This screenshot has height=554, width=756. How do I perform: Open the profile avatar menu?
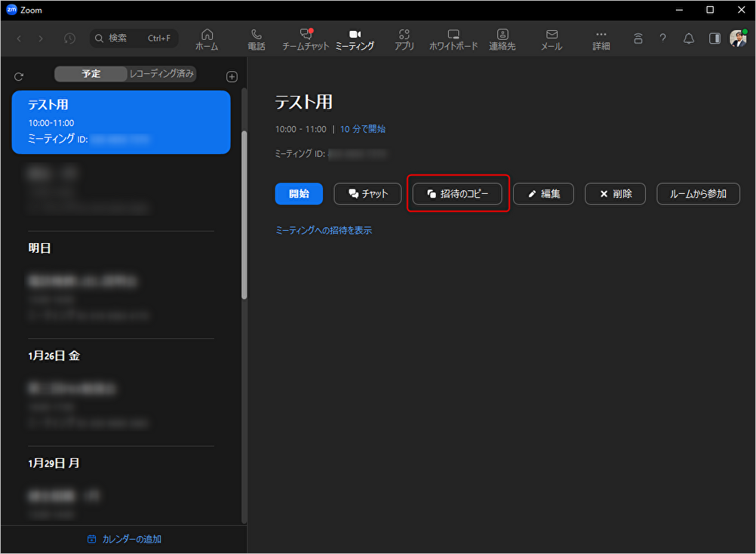[738, 38]
